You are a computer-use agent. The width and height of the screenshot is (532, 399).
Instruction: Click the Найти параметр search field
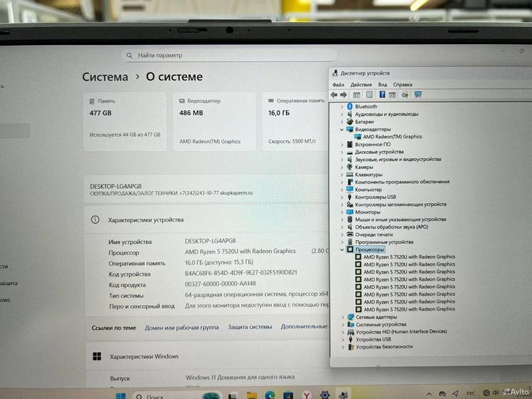click(x=230, y=55)
